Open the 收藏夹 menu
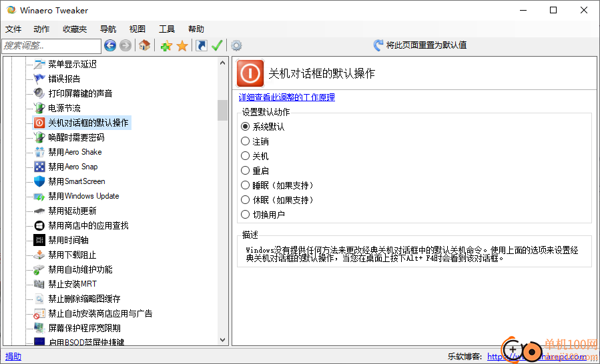This screenshot has width=600, height=364. pyautogui.click(x=75, y=29)
